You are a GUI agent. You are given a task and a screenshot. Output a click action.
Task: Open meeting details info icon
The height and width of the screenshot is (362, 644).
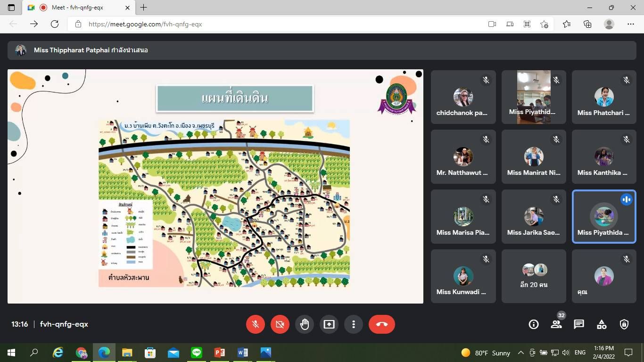534,324
